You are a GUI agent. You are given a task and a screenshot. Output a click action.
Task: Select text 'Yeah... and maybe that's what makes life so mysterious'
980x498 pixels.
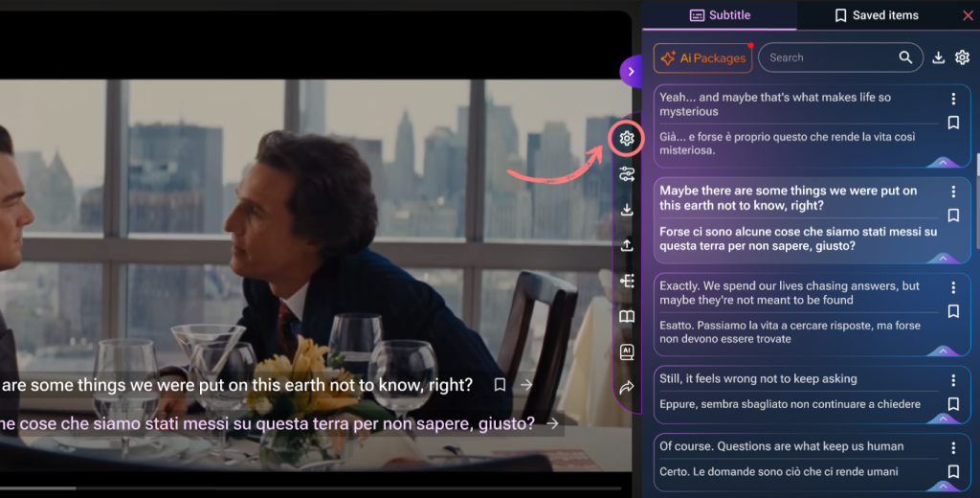(x=775, y=104)
